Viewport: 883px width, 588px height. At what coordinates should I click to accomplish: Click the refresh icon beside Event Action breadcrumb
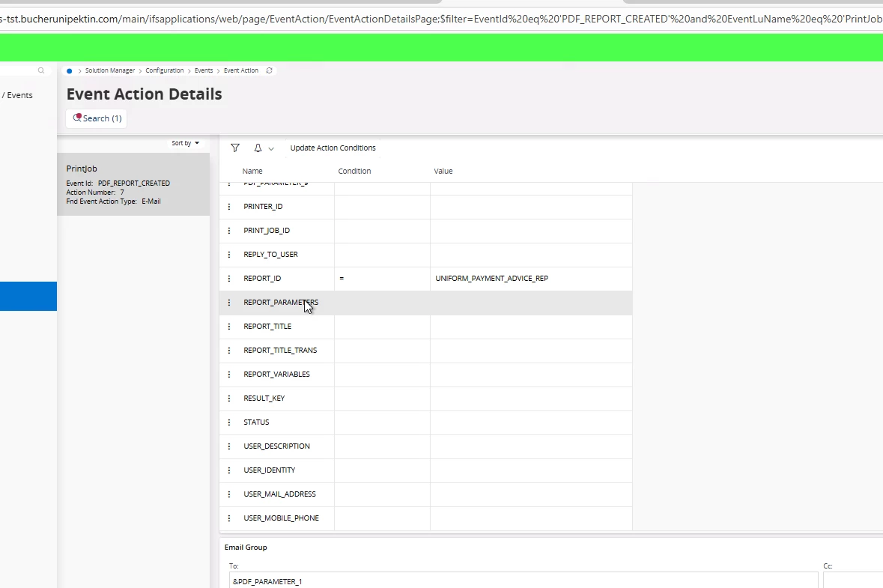(x=269, y=70)
